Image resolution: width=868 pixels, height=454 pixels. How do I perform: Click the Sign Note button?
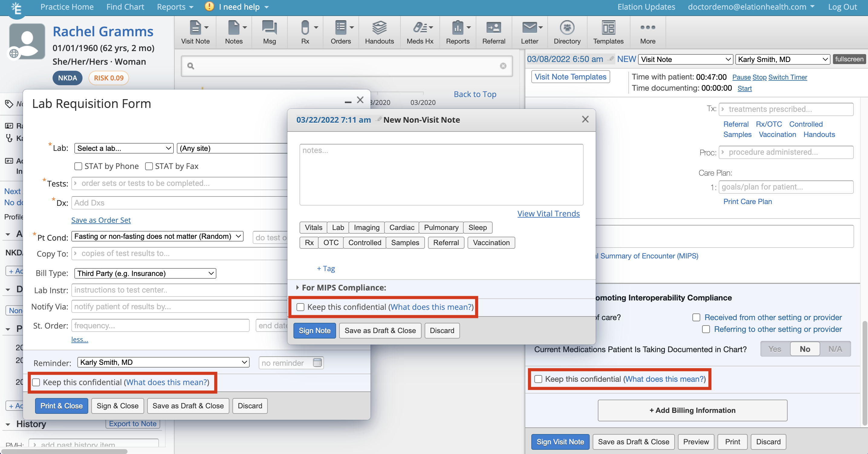[314, 331]
